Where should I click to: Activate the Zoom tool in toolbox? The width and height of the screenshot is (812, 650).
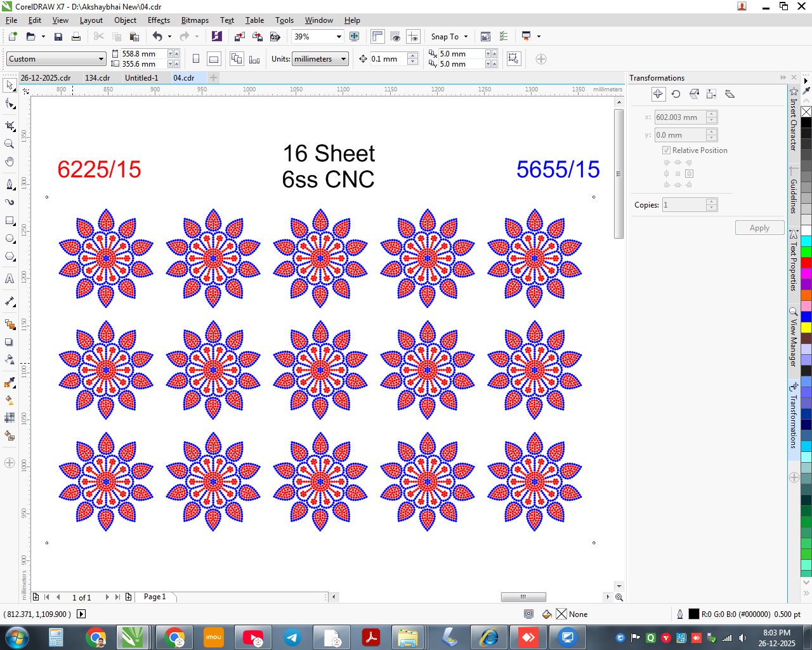pos(10,143)
